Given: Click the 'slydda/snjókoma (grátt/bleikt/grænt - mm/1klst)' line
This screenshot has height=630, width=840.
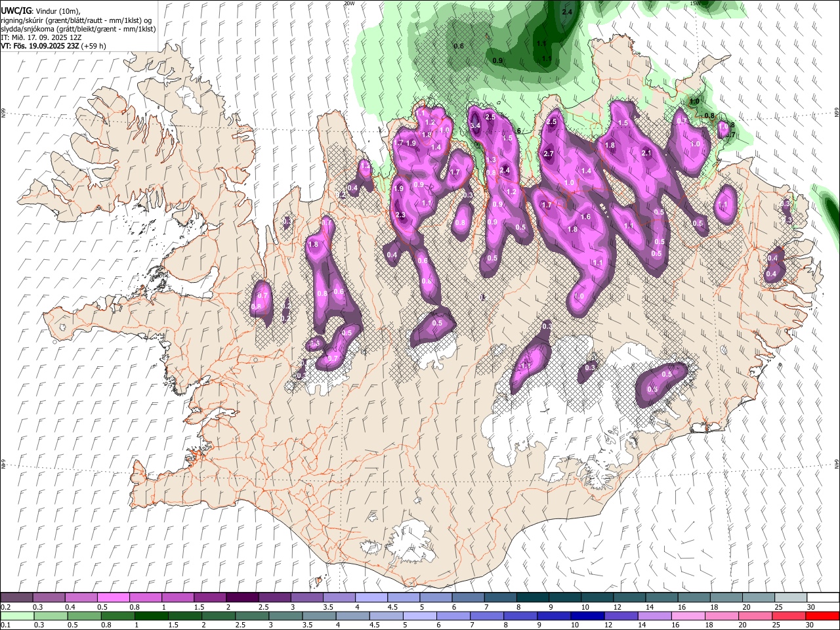Looking at the screenshot, I should tap(78, 29).
